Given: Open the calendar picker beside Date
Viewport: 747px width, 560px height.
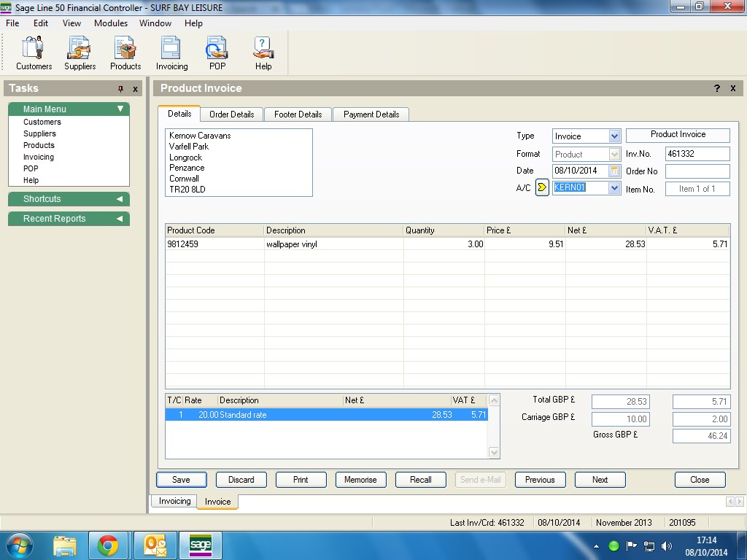Looking at the screenshot, I should [614, 171].
